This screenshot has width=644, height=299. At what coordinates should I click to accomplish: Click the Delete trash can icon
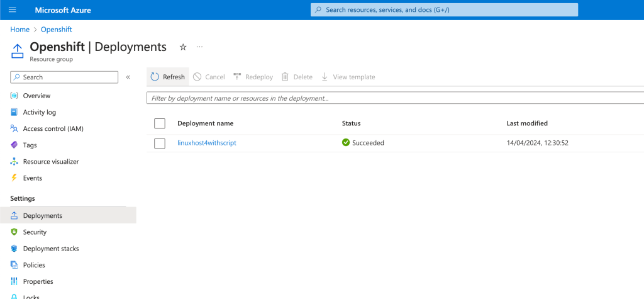[285, 77]
